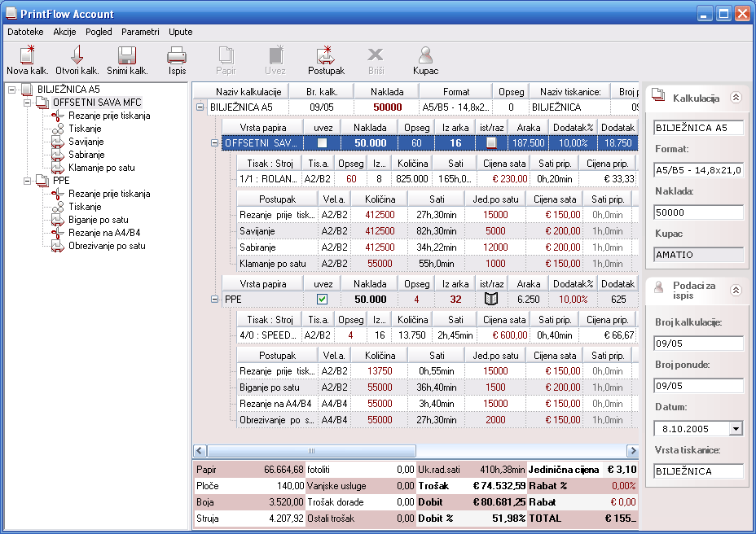Click the Broj ponude input field
Viewport: 756px width, 534px height.
click(x=698, y=386)
